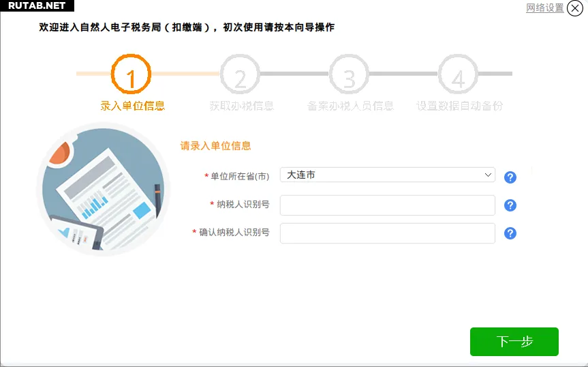Click the step 2 circle icon
This screenshot has height=367, width=588.
[240, 74]
